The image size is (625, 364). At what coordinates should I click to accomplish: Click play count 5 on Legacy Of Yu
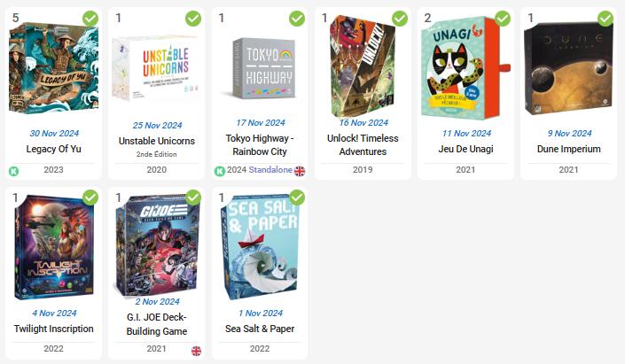pyautogui.click(x=16, y=18)
